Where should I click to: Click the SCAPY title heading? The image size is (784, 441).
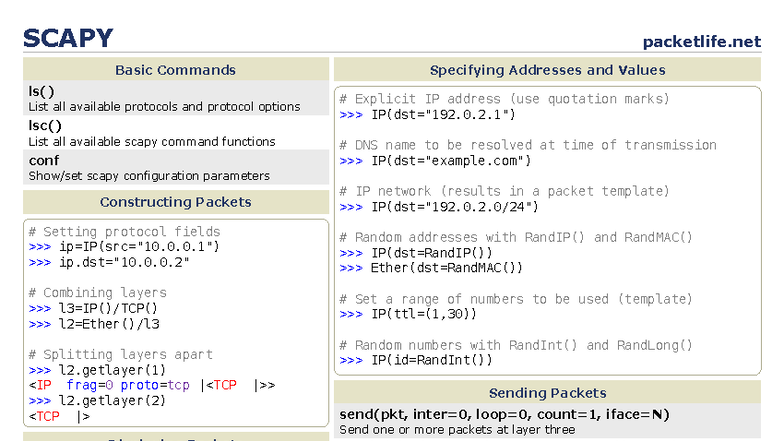pyautogui.click(x=68, y=38)
